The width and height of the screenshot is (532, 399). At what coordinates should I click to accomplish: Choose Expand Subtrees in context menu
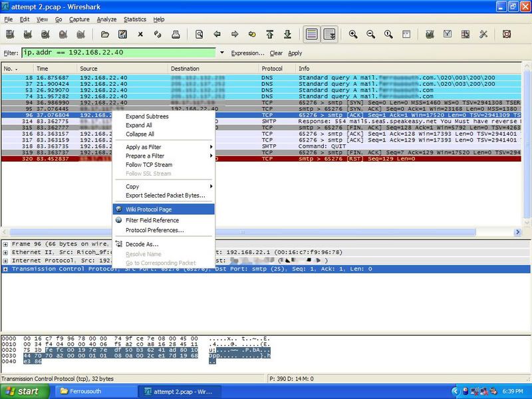pos(164,116)
